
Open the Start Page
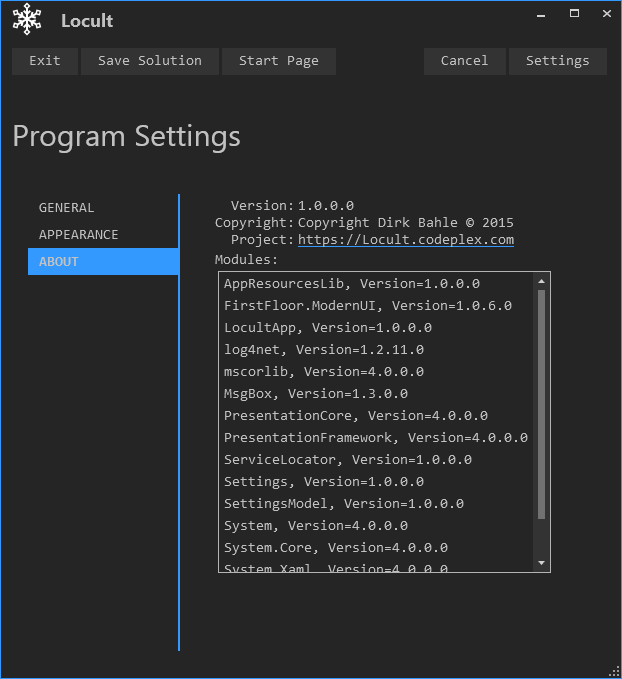278,61
